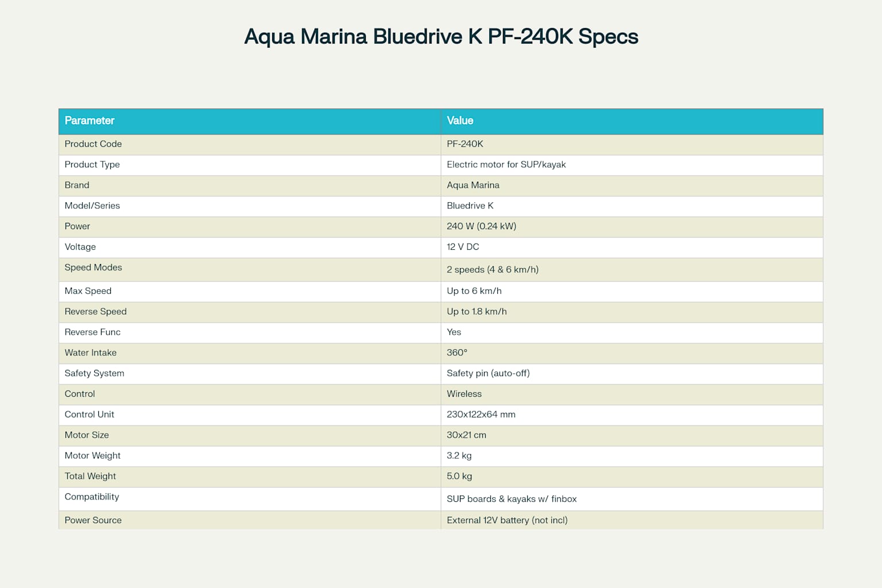Click the Safety System row

pyautogui.click(x=94, y=373)
